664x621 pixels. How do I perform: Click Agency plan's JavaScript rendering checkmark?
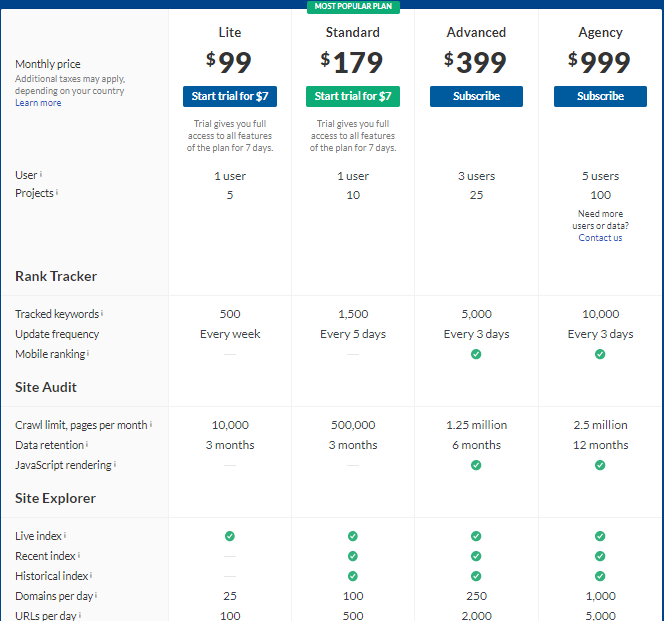coord(600,465)
